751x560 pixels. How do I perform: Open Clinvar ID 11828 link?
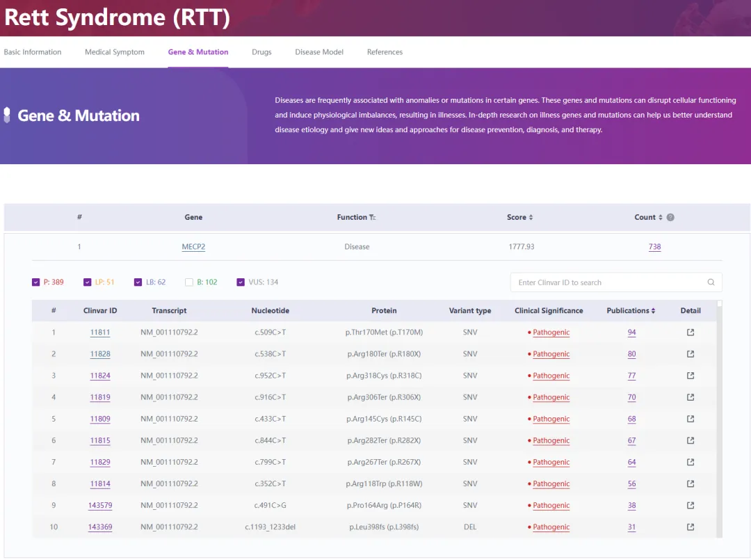coord(100,354)
